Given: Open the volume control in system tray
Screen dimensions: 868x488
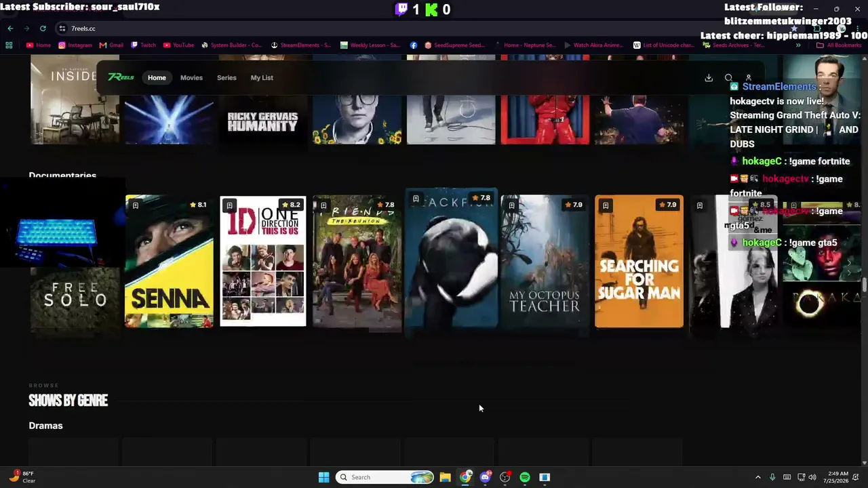Looking at the screenshot, I should pos(812,477).
